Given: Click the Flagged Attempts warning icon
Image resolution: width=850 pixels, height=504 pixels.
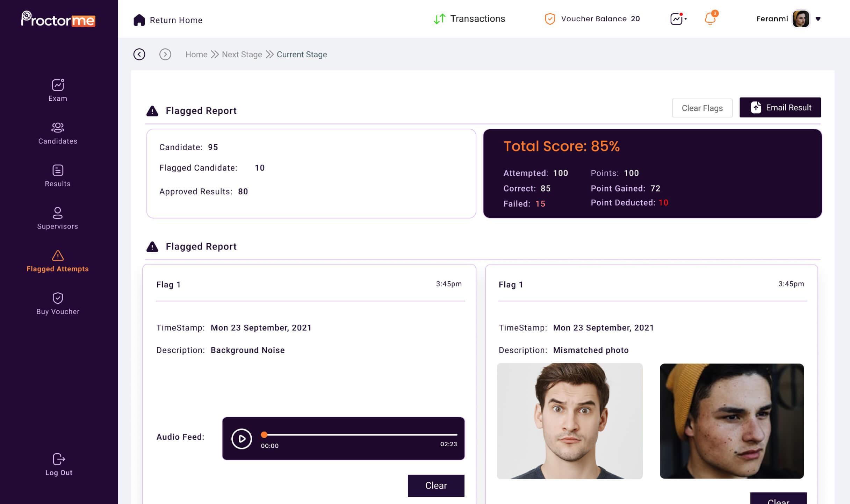Looking at the screenshot, I should pyautogui.click(x=58, y=255).
